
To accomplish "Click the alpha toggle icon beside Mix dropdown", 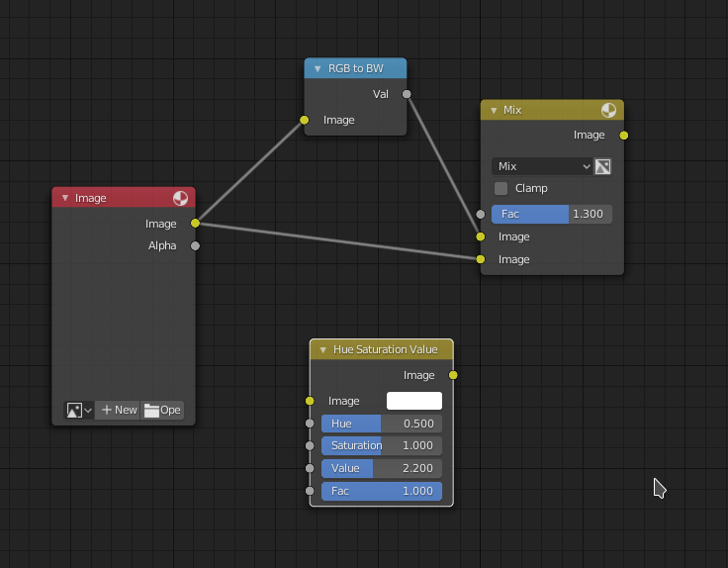I will [602, 166].
